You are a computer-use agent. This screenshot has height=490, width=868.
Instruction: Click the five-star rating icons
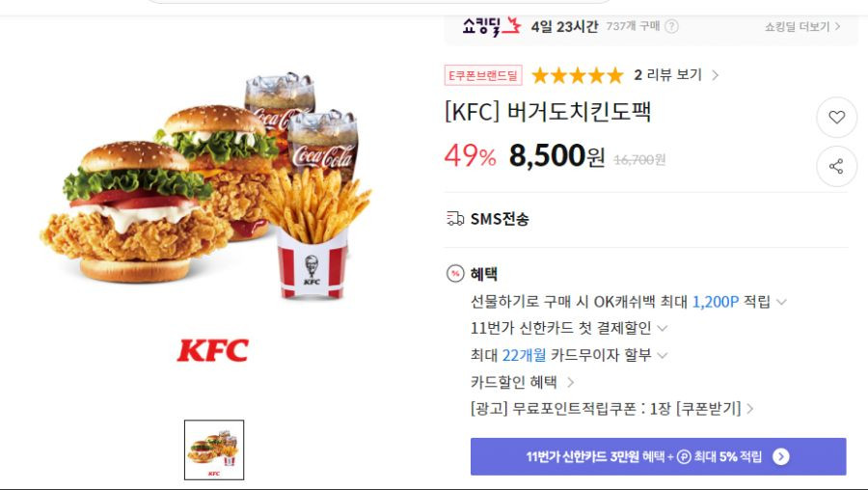click(x=578, y=75)
